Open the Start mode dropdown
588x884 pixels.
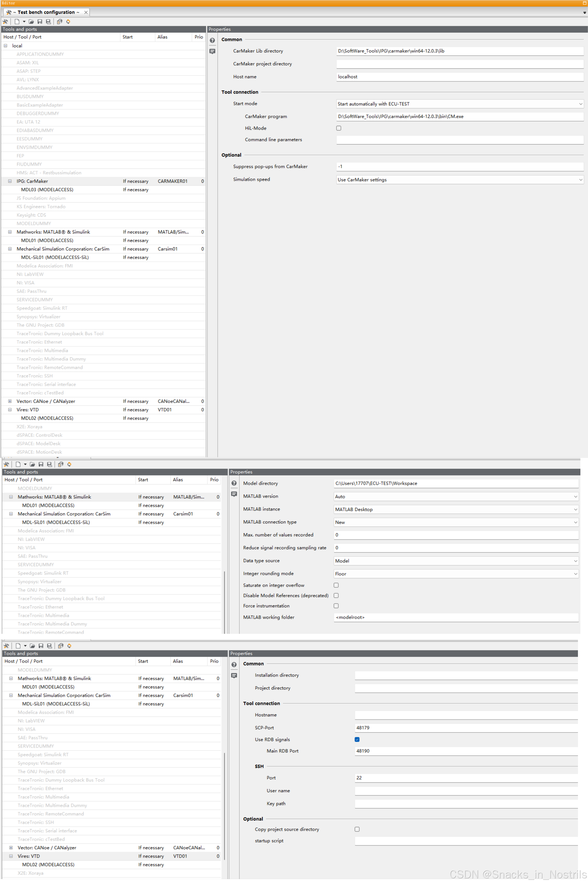pyautogui.click(x=460, y=104)
